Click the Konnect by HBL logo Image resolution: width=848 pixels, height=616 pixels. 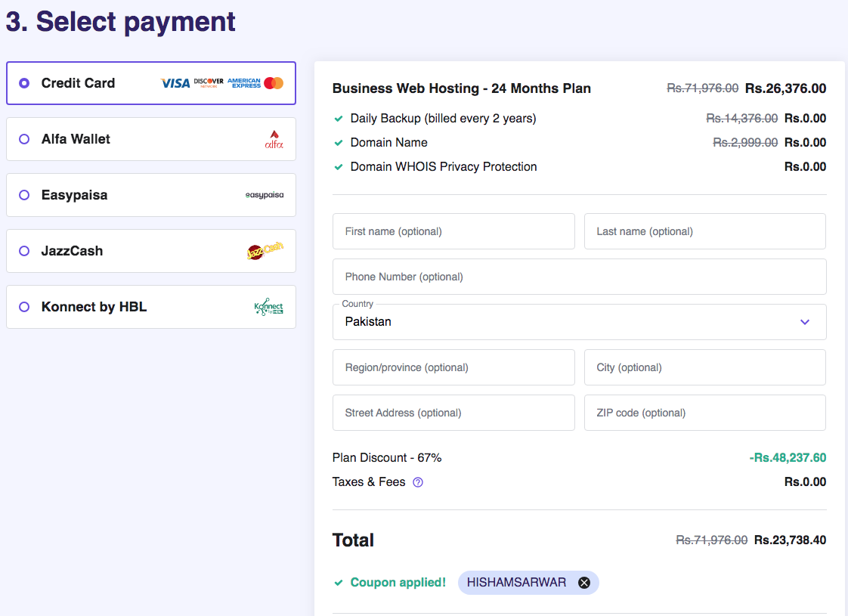pos(268,307)
